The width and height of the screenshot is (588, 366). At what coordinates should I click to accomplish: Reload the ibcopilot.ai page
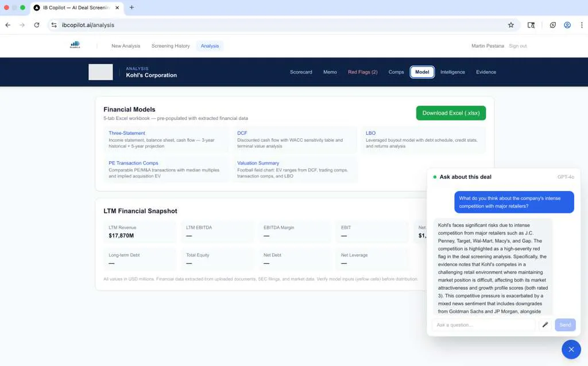click(x=36, y=25)
